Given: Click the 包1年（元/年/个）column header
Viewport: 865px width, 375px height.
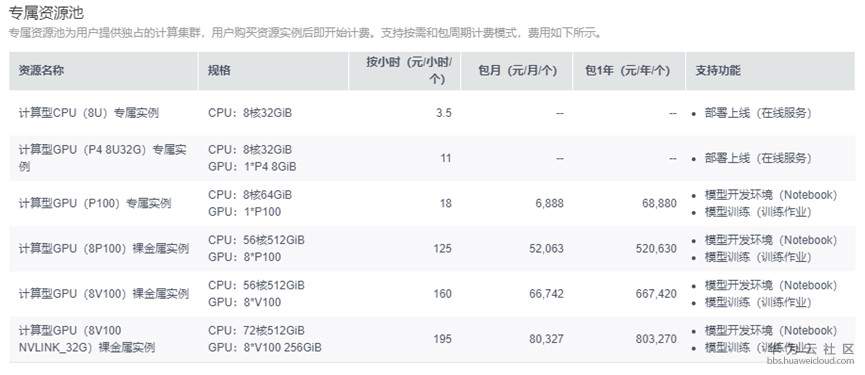Looking at the screenshot, I should [627, 71].
